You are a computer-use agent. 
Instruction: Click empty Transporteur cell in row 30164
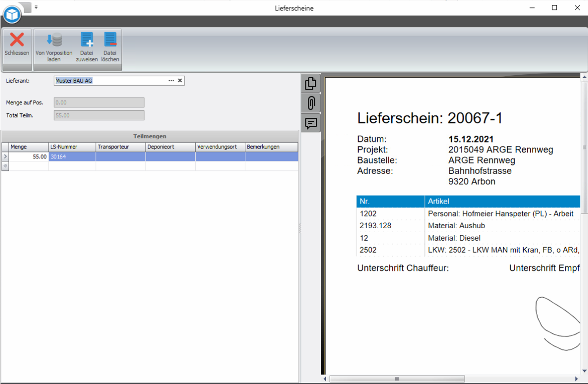(121, 157)
